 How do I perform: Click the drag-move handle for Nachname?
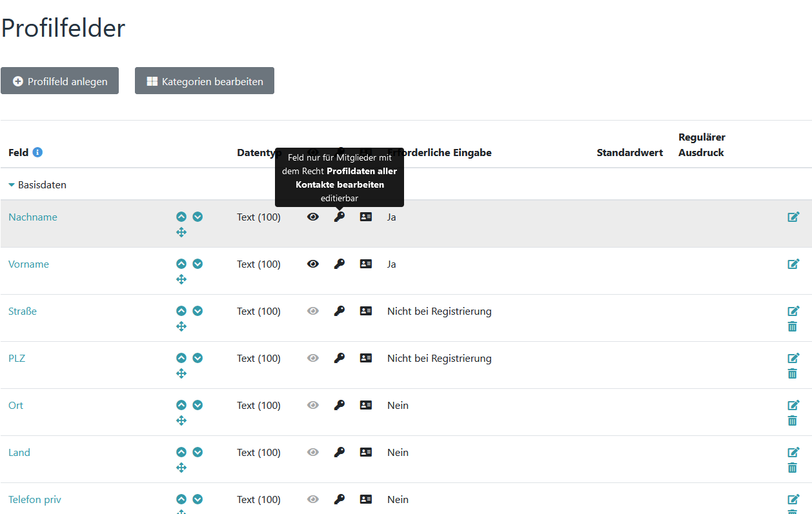point(181,232)
